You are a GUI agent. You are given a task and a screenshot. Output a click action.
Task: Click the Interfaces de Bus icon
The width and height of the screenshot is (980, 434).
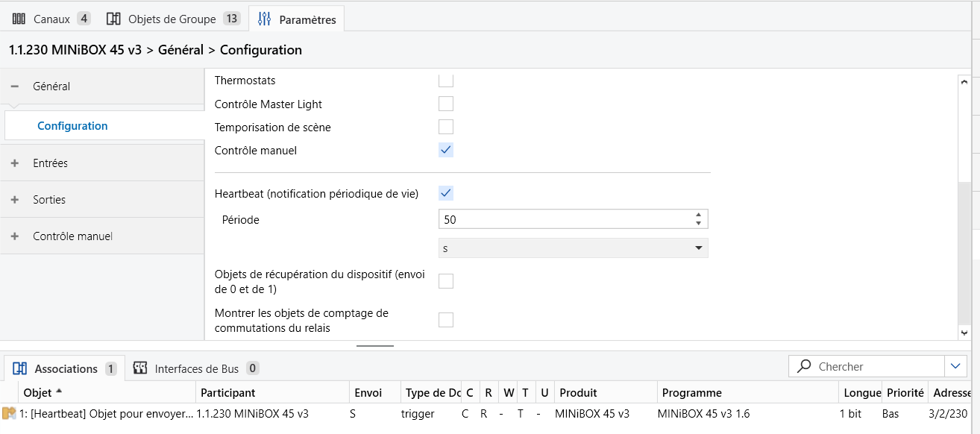pos(139,368)
